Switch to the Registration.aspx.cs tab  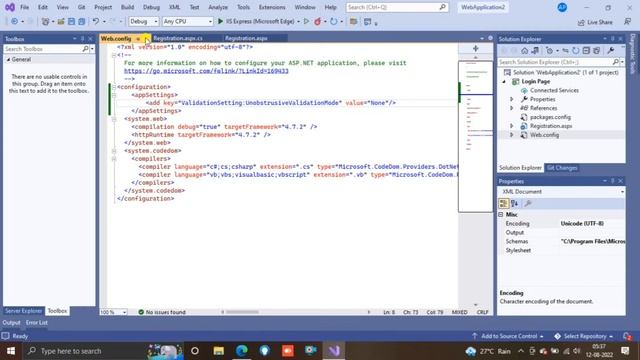tap(178, 38)
